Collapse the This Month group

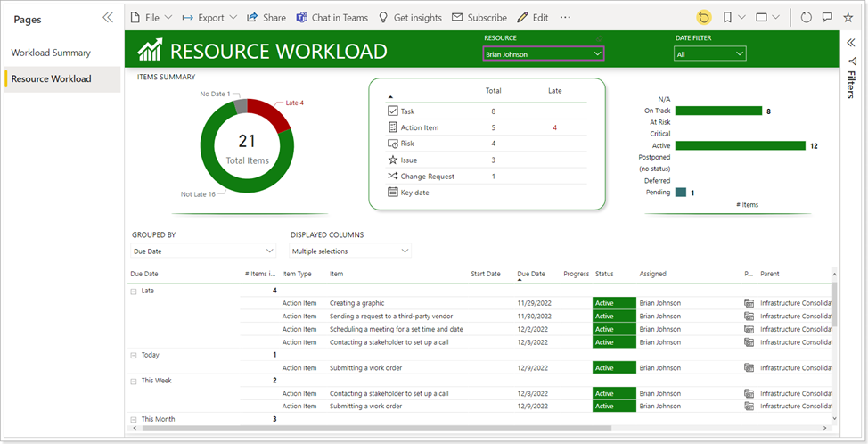pyautogui.click(x=134, y=420)
